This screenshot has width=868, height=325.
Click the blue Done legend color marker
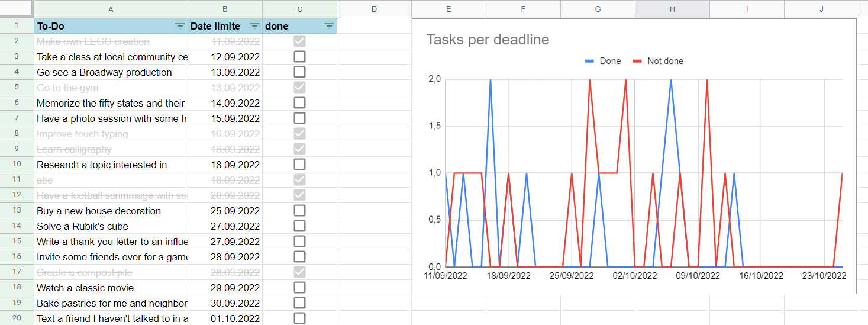pos(589,61)
